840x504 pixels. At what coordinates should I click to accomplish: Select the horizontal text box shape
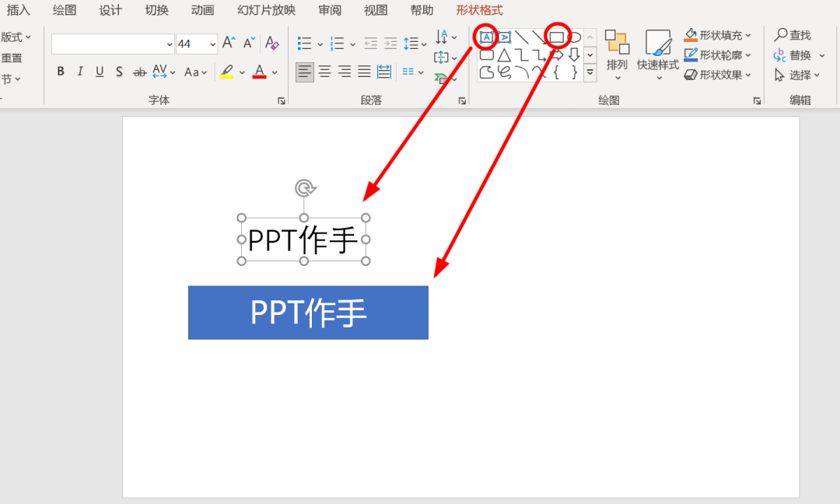[486, 37]
